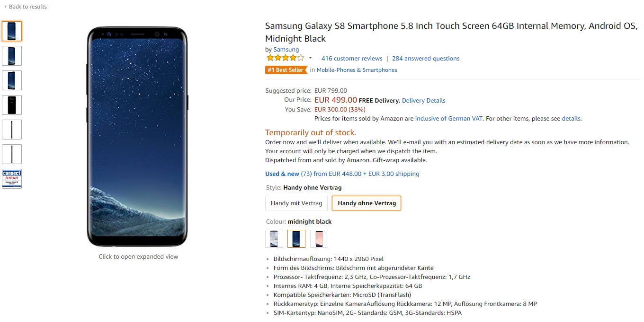Select the 'Handy mit Vertrag' style option
This screenshot has height=322, width=644.
coord(296,203)
